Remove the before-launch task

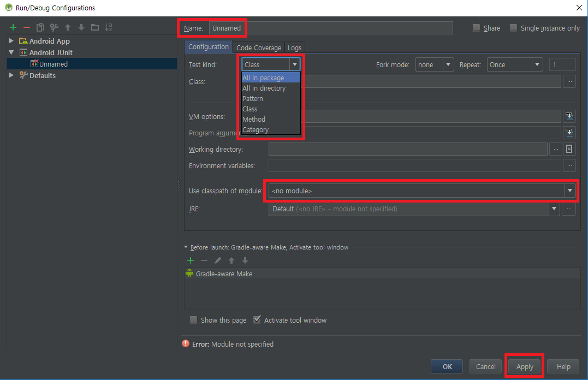click(204, 260)
